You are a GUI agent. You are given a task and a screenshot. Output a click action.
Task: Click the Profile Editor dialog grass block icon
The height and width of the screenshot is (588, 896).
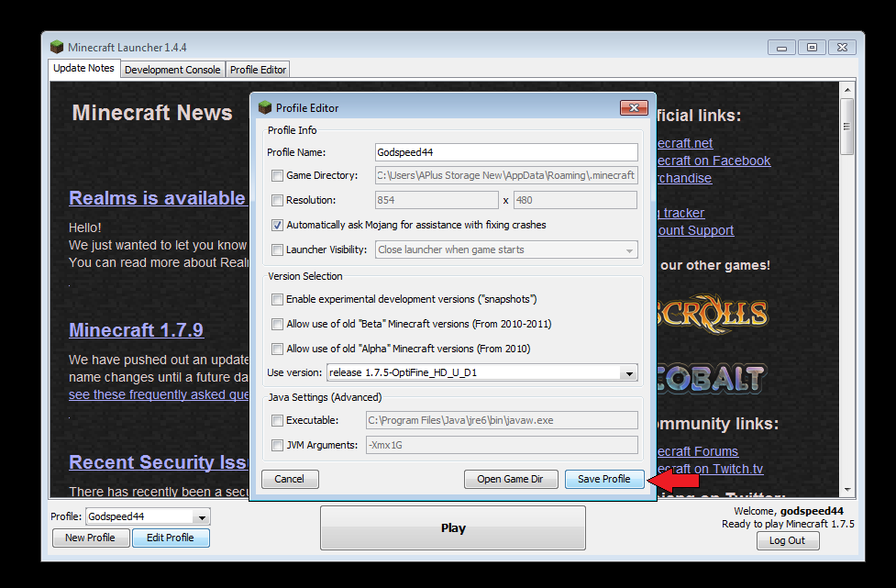[264, 107]
